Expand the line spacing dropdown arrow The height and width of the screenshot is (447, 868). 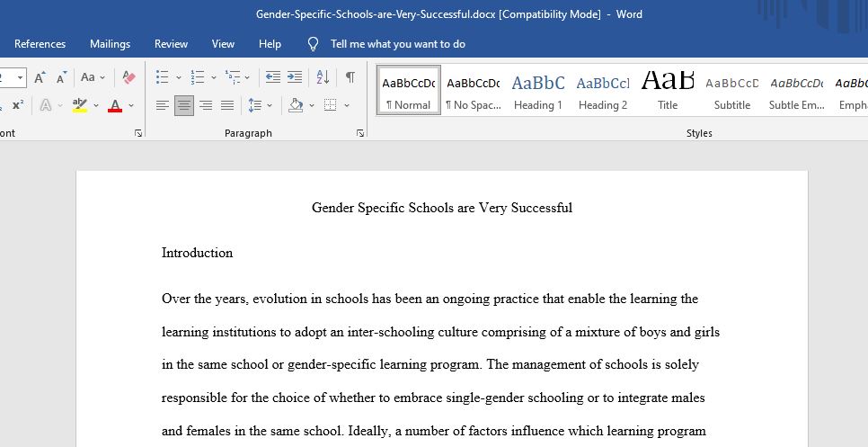pos(270,105)
